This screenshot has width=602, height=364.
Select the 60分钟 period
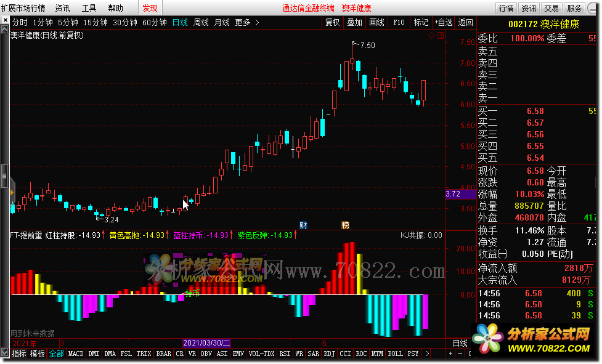click(155, 23)
